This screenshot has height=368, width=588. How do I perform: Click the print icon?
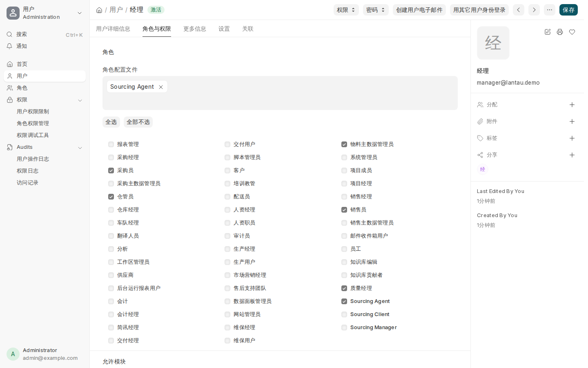(560, 32)
